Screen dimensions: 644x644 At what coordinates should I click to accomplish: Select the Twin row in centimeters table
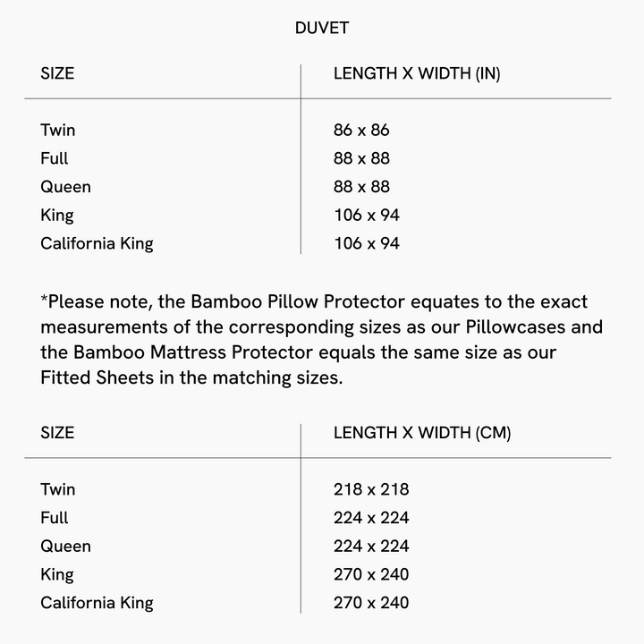coord(58,489)
